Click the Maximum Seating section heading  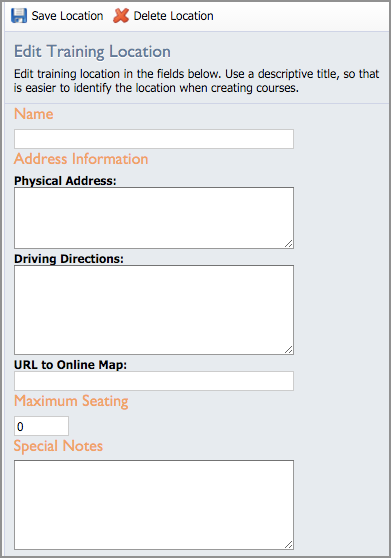pos(71,401)
